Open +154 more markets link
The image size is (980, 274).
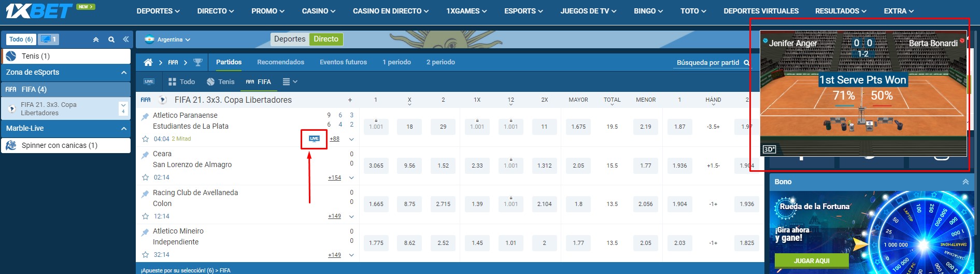[x=335, y=177]
